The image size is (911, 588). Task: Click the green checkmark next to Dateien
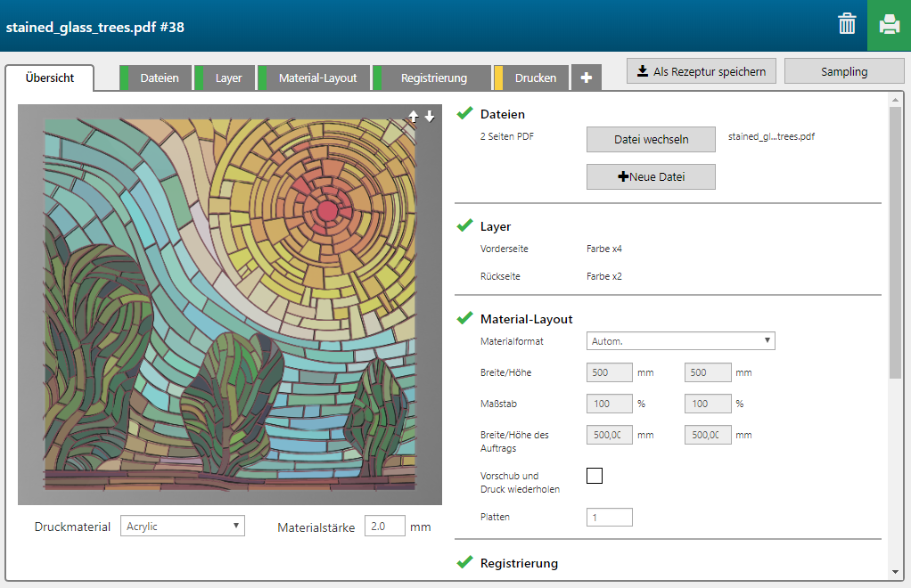click(x=464, y=114)
